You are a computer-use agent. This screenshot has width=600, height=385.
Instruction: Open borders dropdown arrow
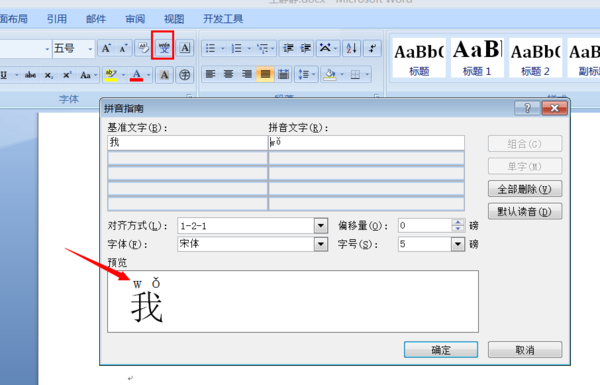point(367,74)
